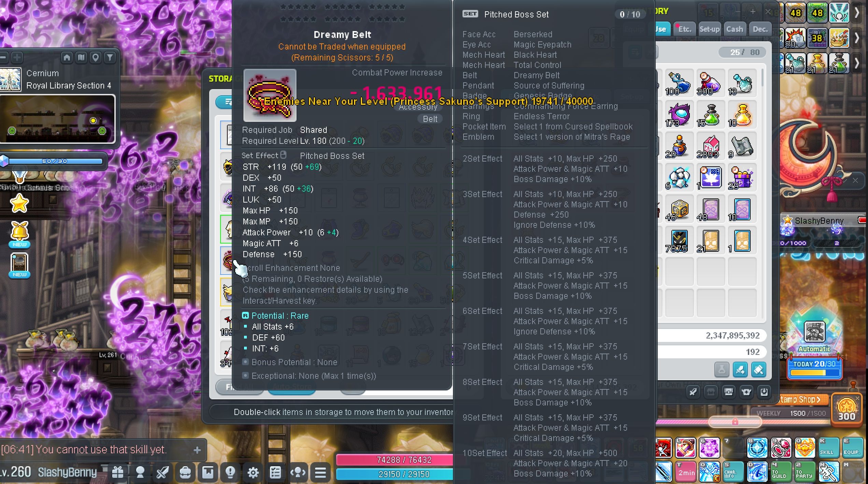Toggle the minimap filter funnel icon
868x484 pixels.
point(110,57)
